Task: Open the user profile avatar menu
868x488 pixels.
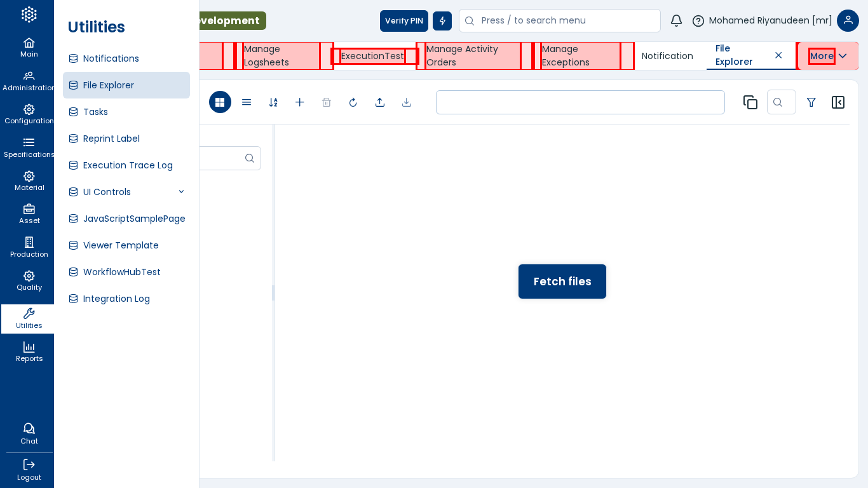Action: tap(848, 21)
